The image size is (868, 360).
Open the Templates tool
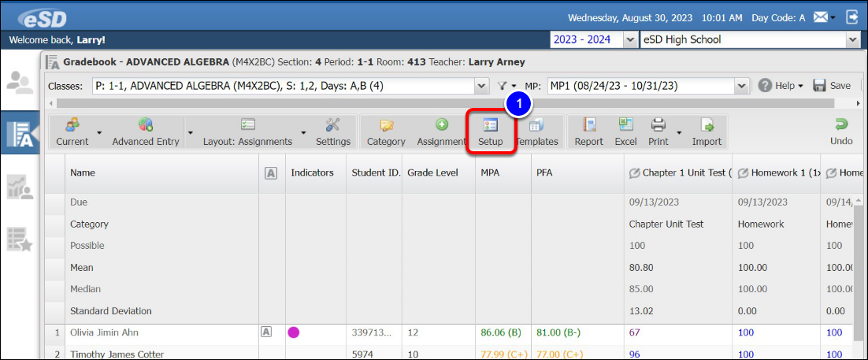click(536, 132)
